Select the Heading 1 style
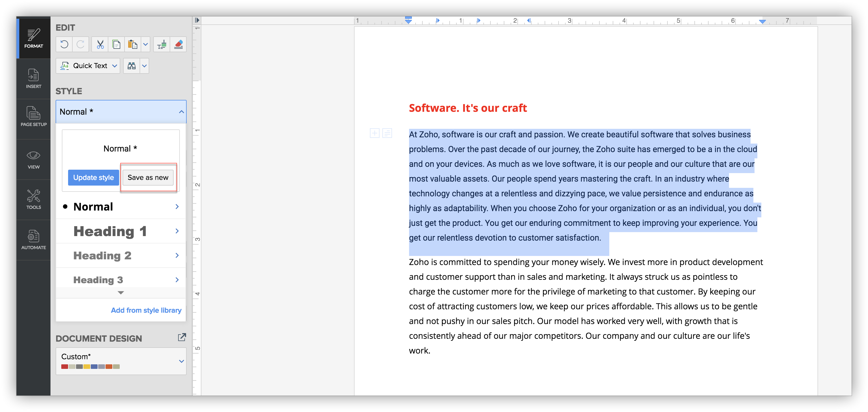 [110, 231]
